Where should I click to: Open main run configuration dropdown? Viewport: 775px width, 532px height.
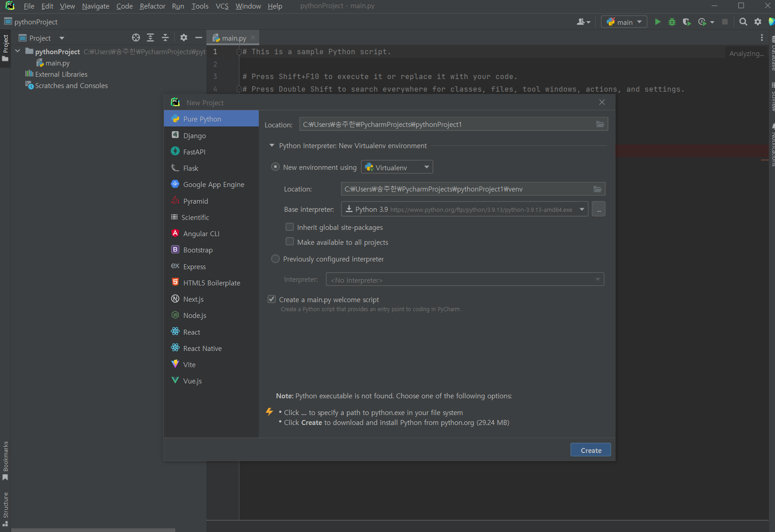(x=624, y=22)
